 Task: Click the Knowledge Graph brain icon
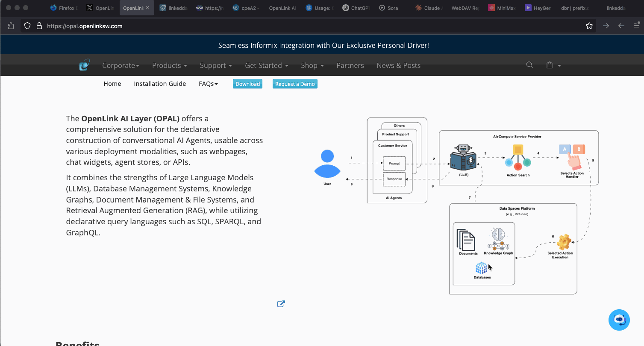(x=498, y=239)
